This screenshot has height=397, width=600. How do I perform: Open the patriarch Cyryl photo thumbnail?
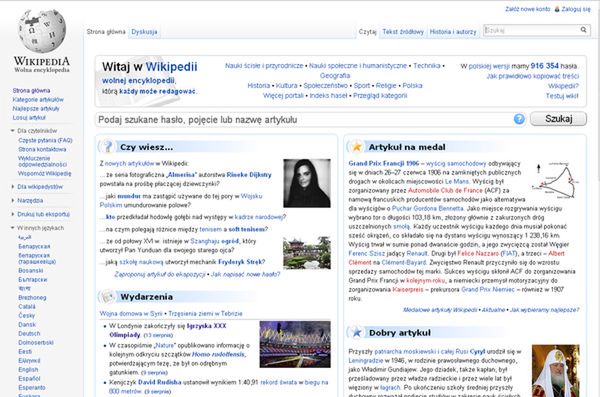coord(556,371)
